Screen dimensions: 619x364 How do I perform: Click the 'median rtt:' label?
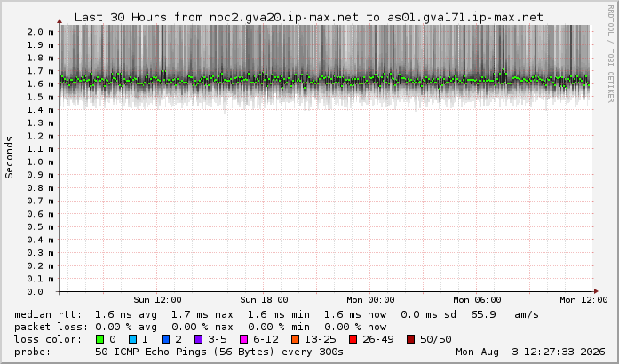(48, 314)
